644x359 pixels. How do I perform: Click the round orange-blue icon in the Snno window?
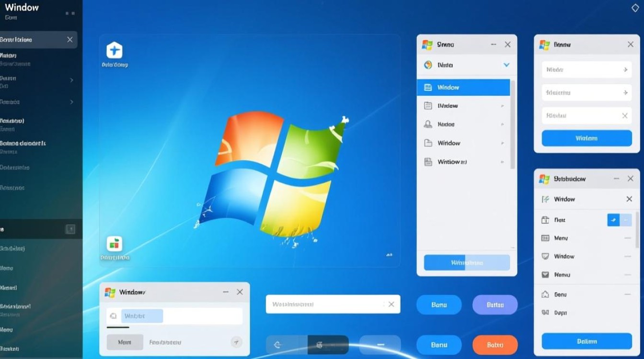428,65
